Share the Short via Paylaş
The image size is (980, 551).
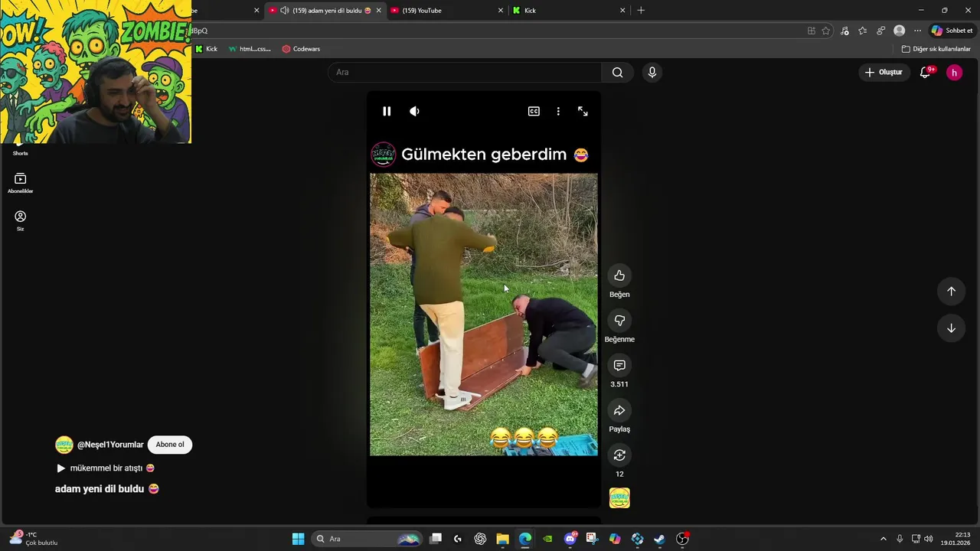619,410
